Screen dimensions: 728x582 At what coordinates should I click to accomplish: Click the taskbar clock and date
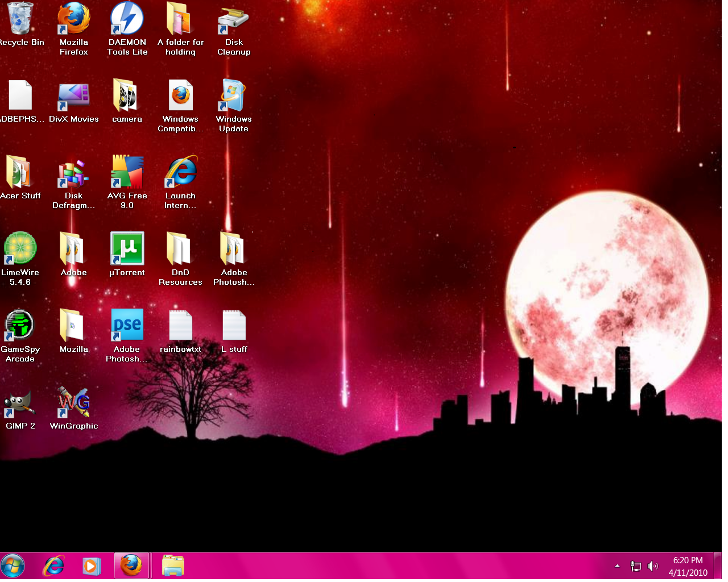pos(688,567)
